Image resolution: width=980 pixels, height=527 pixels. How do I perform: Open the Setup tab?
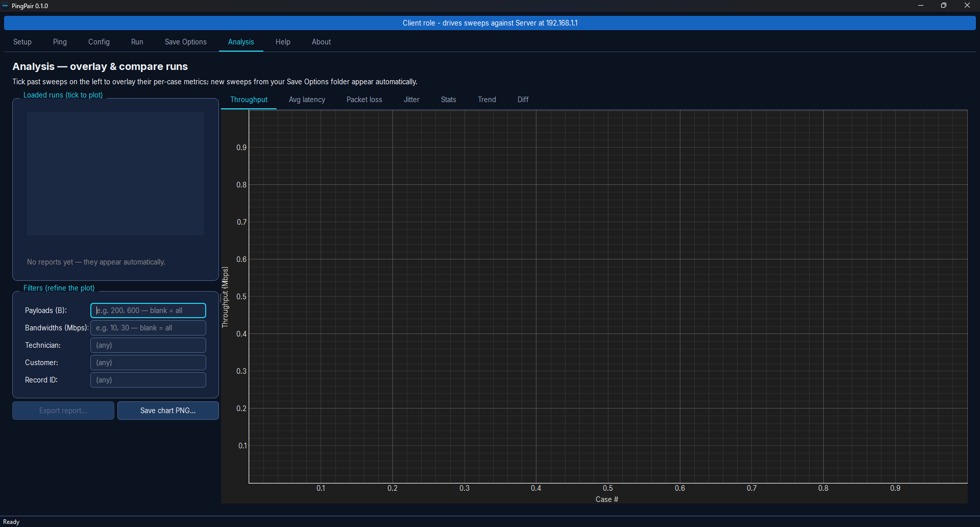(22, 42)
